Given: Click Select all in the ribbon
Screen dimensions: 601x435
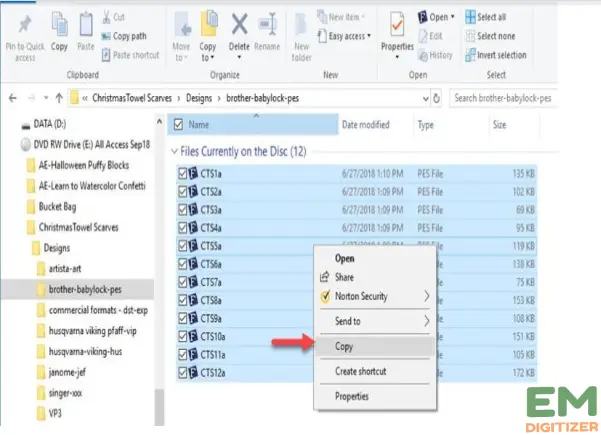Looking at the screenshot, I should (x=486, y=17).
